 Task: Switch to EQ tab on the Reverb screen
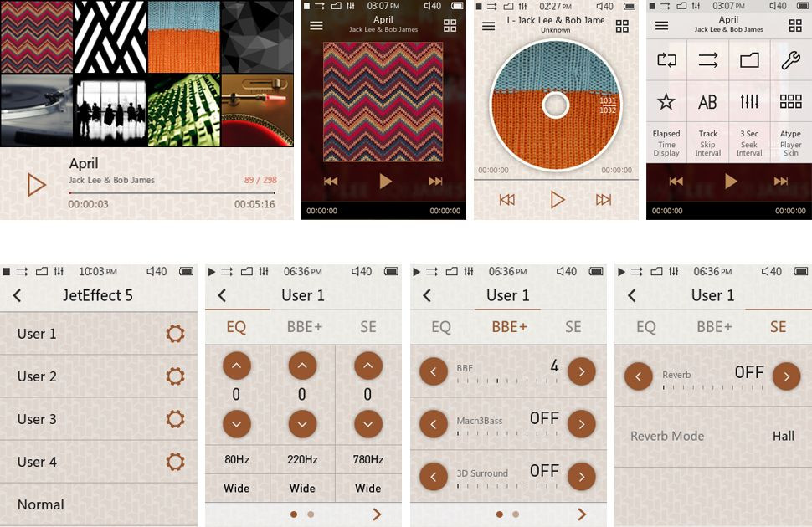pos(645,327)
